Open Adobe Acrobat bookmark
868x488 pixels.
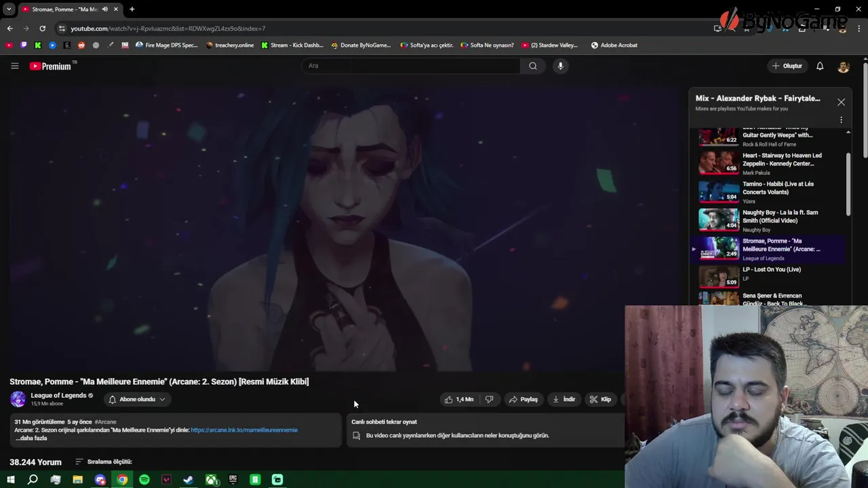click(x=614, y=45)
